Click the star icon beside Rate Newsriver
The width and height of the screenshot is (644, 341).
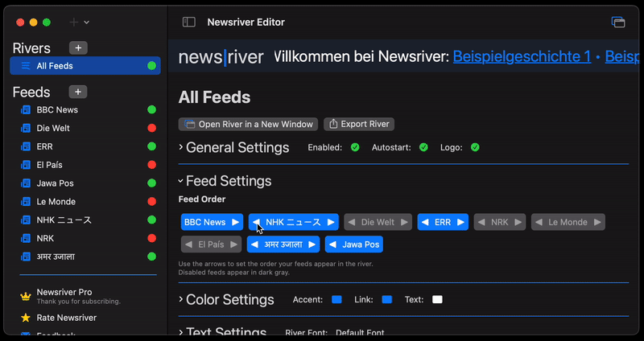click(x=26, y=318)
